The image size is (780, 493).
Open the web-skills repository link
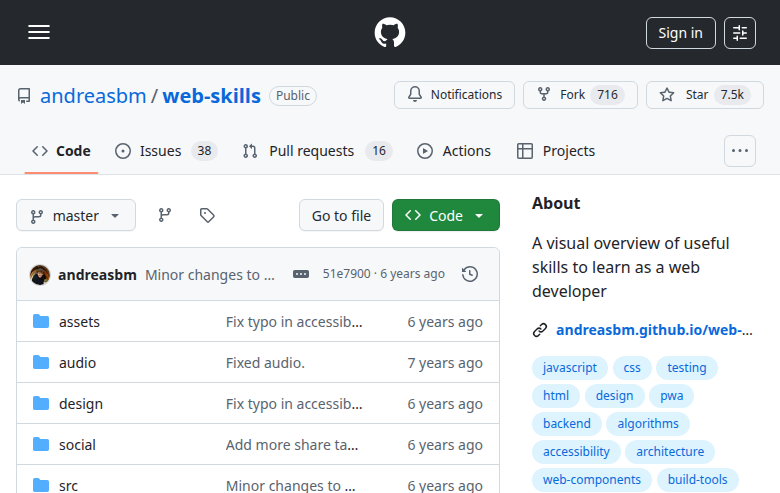click(211, 96)
